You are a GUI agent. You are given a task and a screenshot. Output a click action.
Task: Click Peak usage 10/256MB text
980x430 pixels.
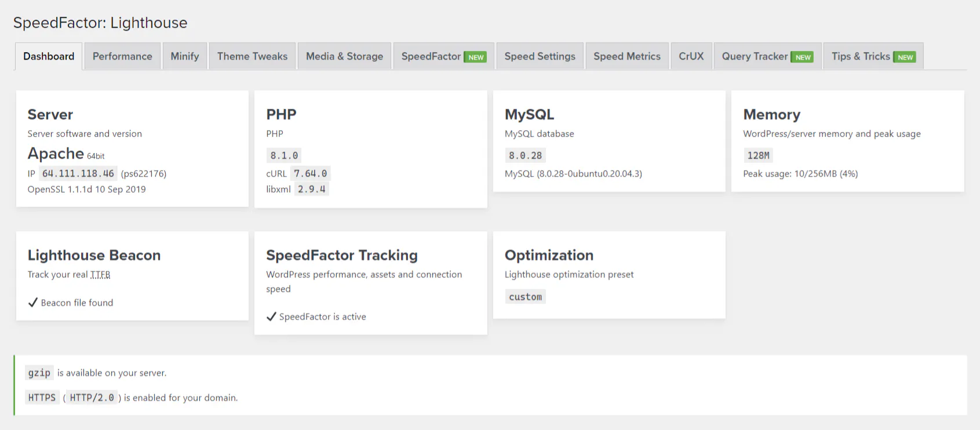(800, 174)
